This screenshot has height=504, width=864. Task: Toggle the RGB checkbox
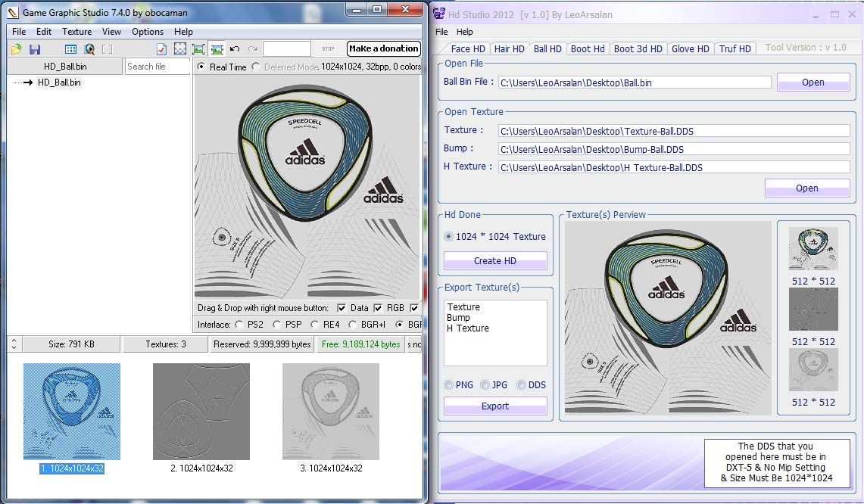(x=378, y=308)
